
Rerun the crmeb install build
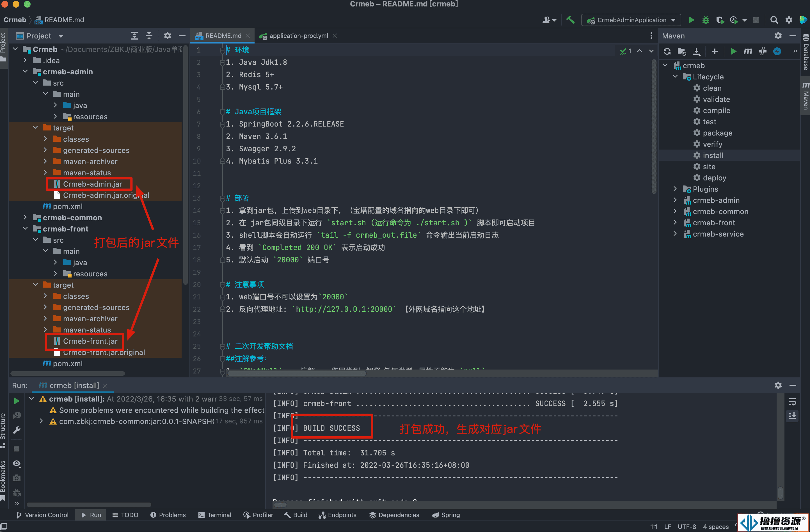(16, 401)
